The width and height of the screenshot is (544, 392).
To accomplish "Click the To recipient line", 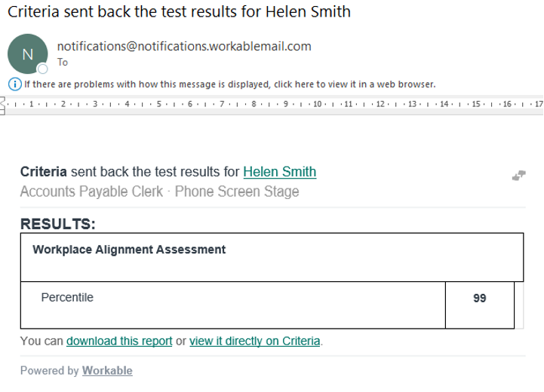I will click(63, 63).
